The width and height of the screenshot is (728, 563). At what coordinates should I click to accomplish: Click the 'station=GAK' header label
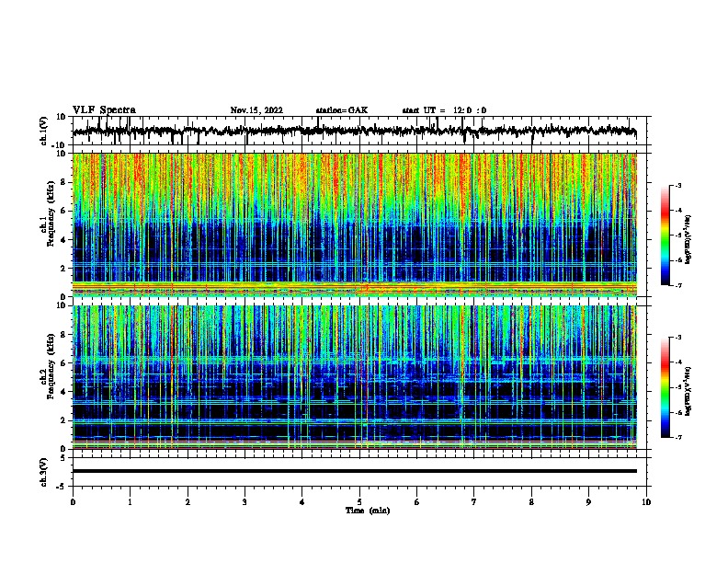pyautogui.click(x=342, y=110)
